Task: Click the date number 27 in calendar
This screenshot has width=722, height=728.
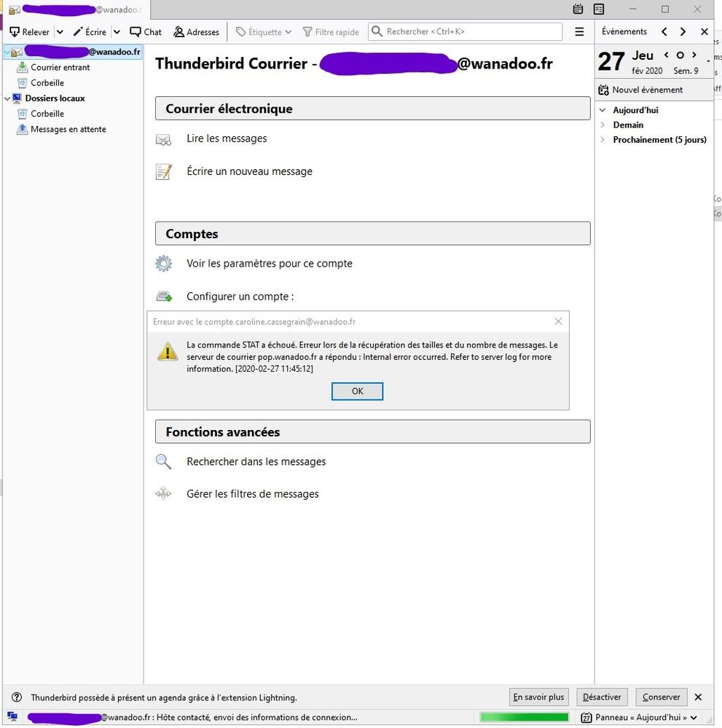Action: [611, 61]
